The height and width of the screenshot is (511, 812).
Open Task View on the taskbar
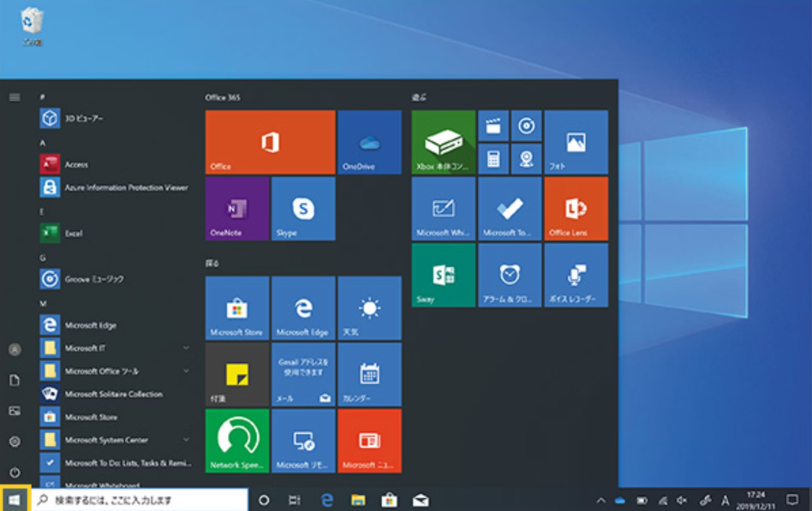tap(294, 500)
